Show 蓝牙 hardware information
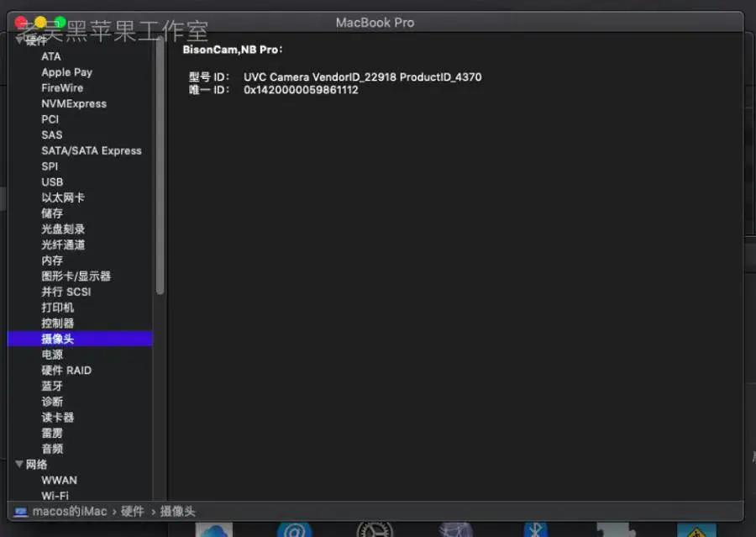756x537 pixels. 52,386
